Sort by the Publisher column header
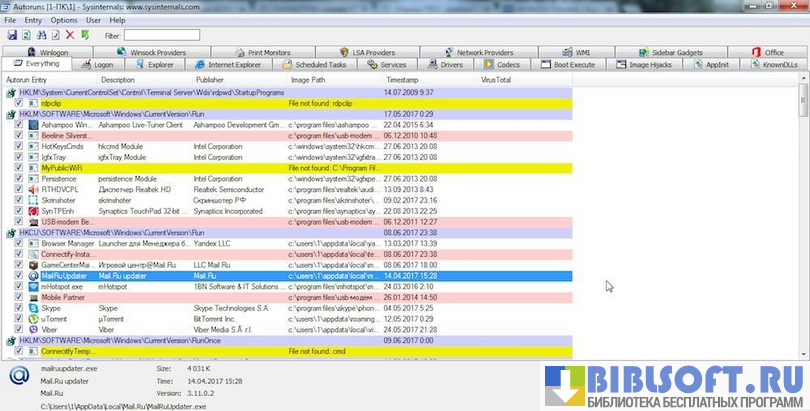 [210, 78]
